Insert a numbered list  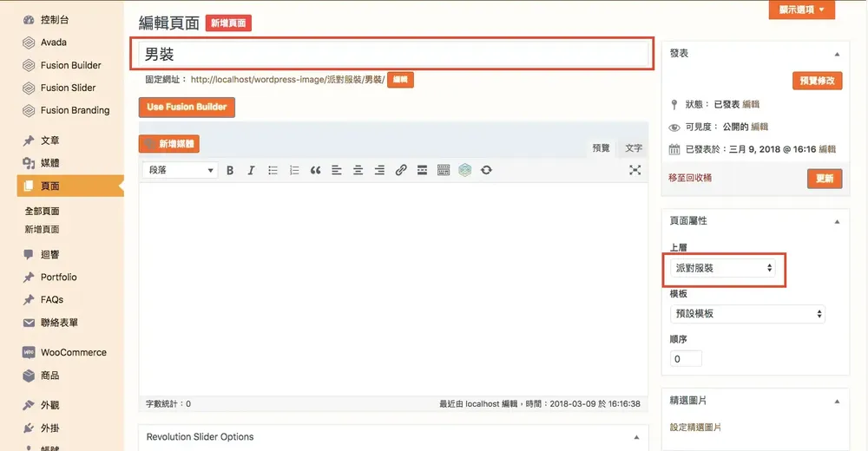coord(294,171)
